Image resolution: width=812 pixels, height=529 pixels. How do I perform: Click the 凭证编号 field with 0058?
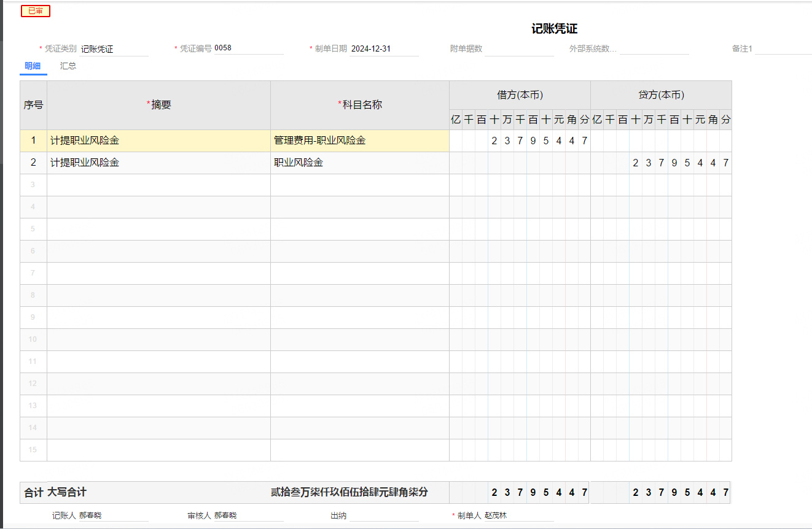pos(248,48)
